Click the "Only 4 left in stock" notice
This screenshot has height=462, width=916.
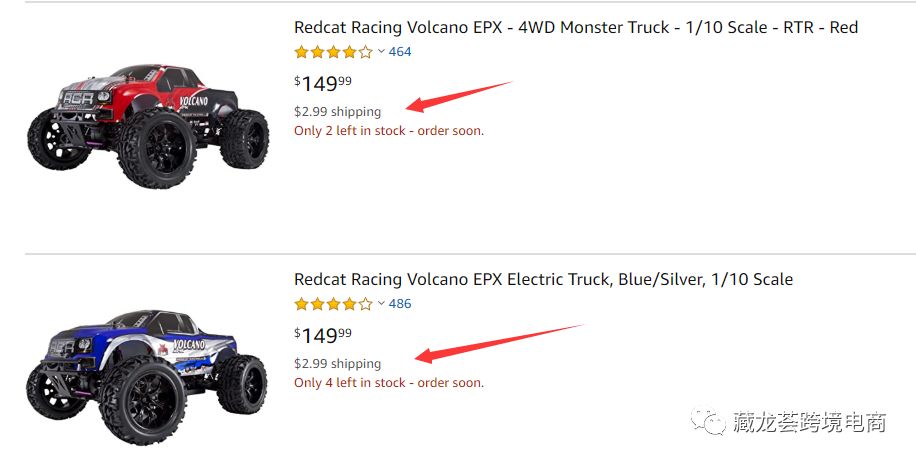(388, 383)
